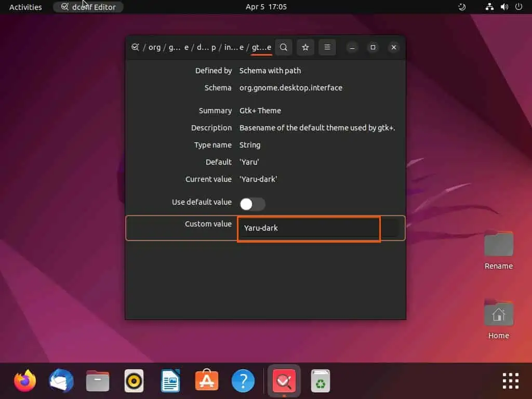
Task: Launch LibreOffice Writer from the dock
Action: (x=170, y=381)
